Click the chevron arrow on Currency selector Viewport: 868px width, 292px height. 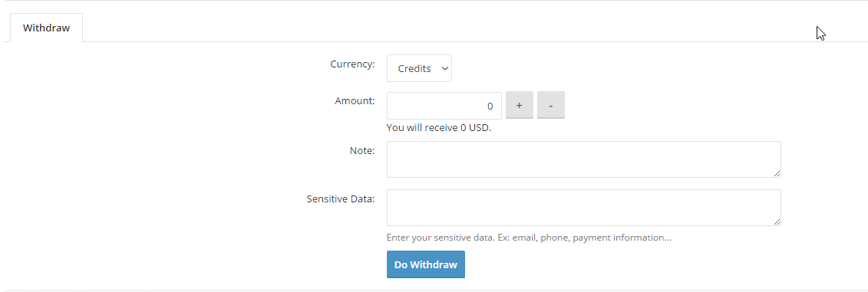(x=444, y=68)
